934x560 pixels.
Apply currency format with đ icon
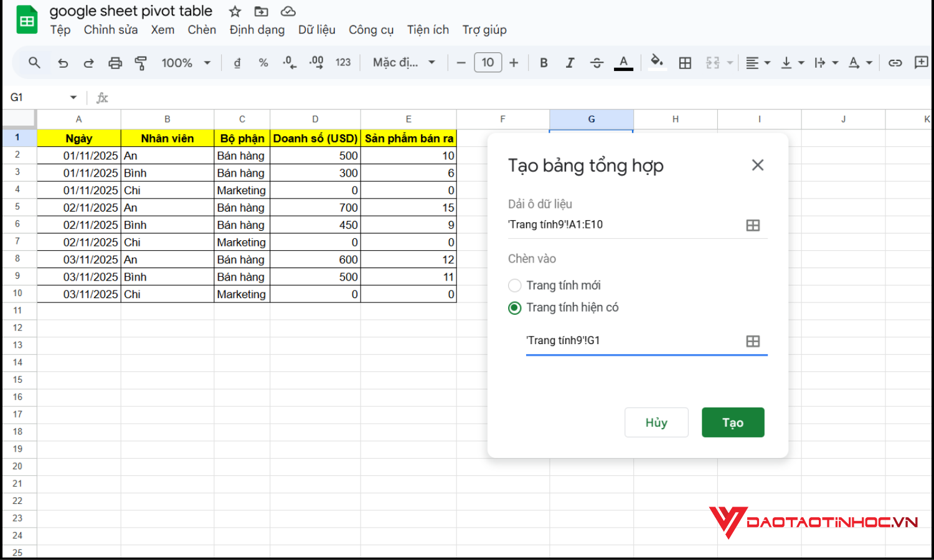(x=237, y=62)
